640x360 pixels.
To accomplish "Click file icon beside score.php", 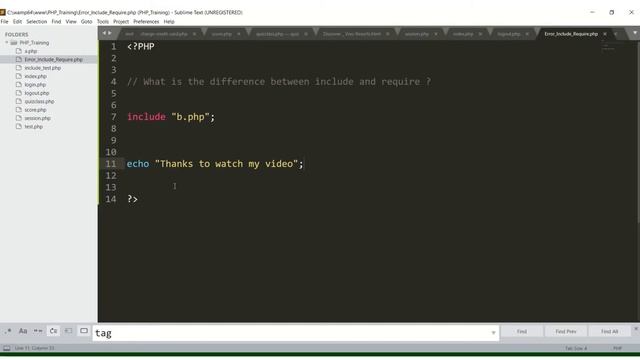I will (x=18, y=110).
